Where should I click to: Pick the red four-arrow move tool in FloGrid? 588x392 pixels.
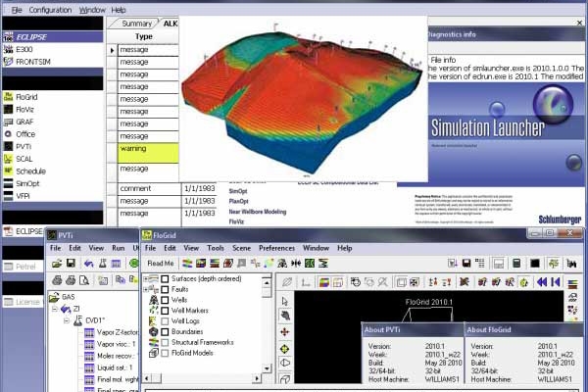tap(285, 332)
